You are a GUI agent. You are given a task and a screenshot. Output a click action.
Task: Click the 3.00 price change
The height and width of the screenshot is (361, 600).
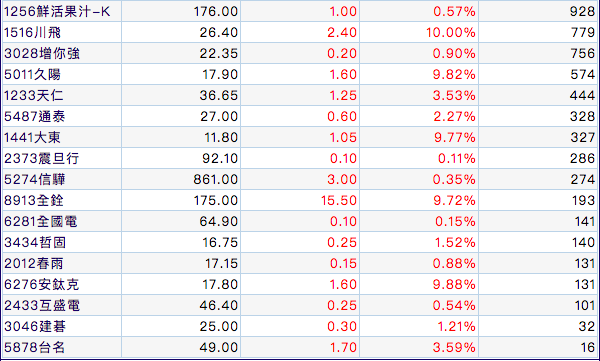pyautogui.click(x=342, y=180)
